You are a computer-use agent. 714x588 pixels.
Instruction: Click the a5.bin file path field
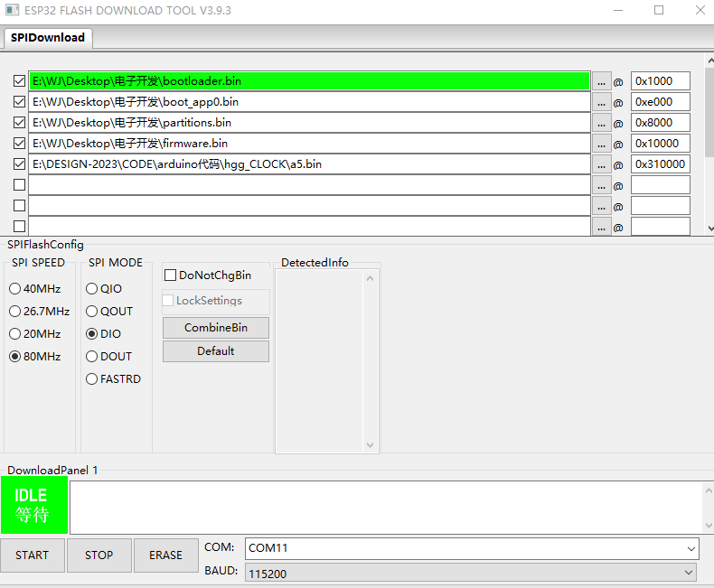pos(310,164)
